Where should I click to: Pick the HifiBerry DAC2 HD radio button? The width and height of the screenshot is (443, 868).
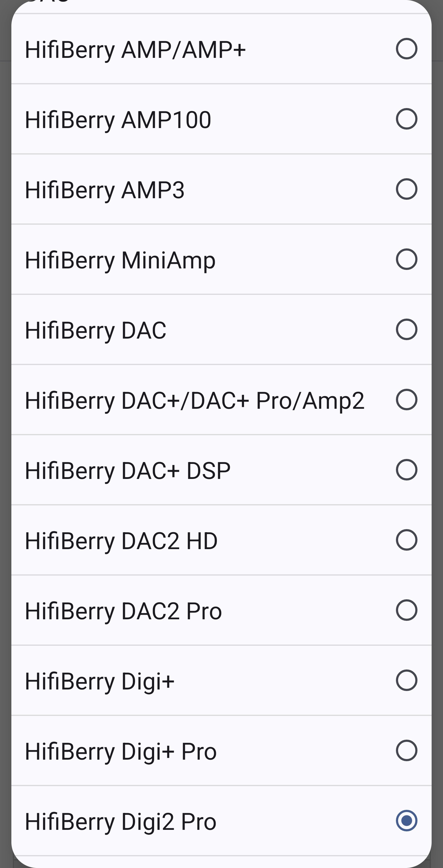pyautogui.click(x=406, y=540)
